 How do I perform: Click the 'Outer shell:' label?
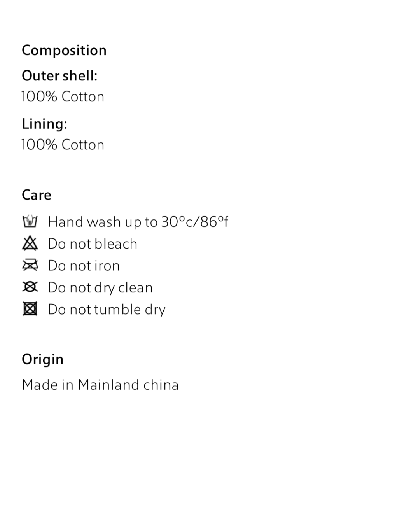click(x=59, y=76)
